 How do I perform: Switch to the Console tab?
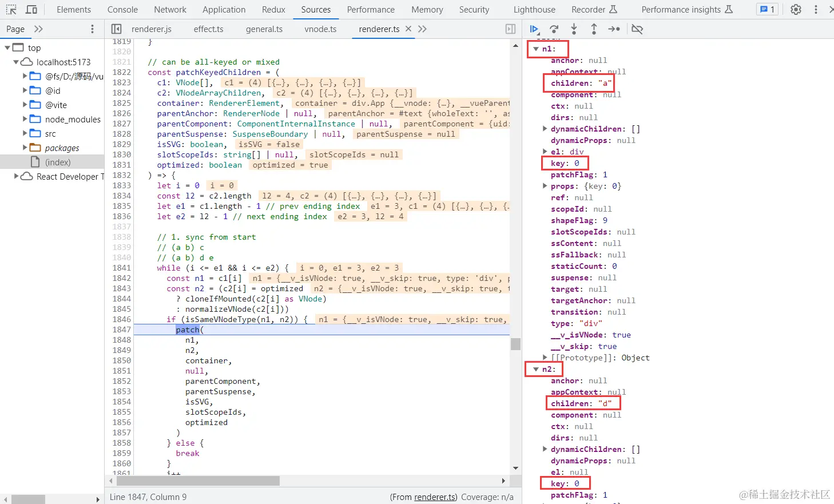pyautogui.click(x=122, y=10)
